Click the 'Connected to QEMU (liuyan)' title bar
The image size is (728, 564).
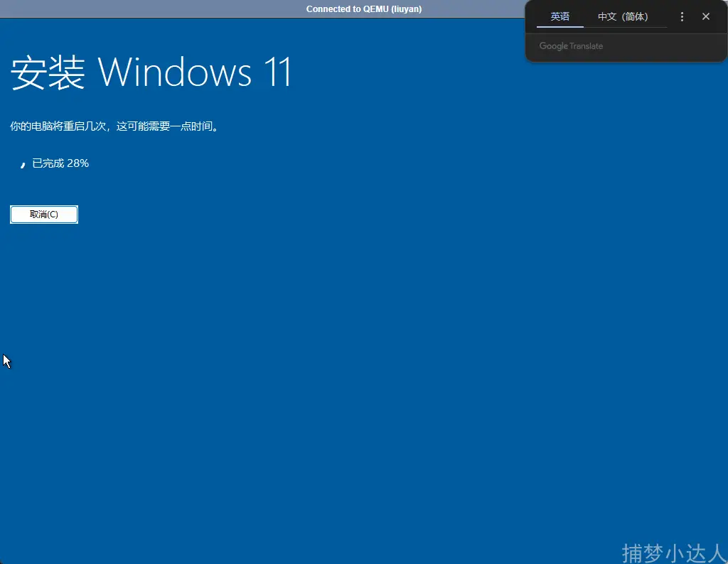click(363, 9)
